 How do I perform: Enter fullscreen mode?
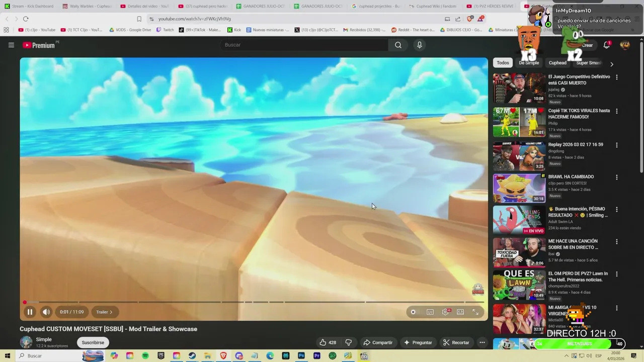point(475,312)
